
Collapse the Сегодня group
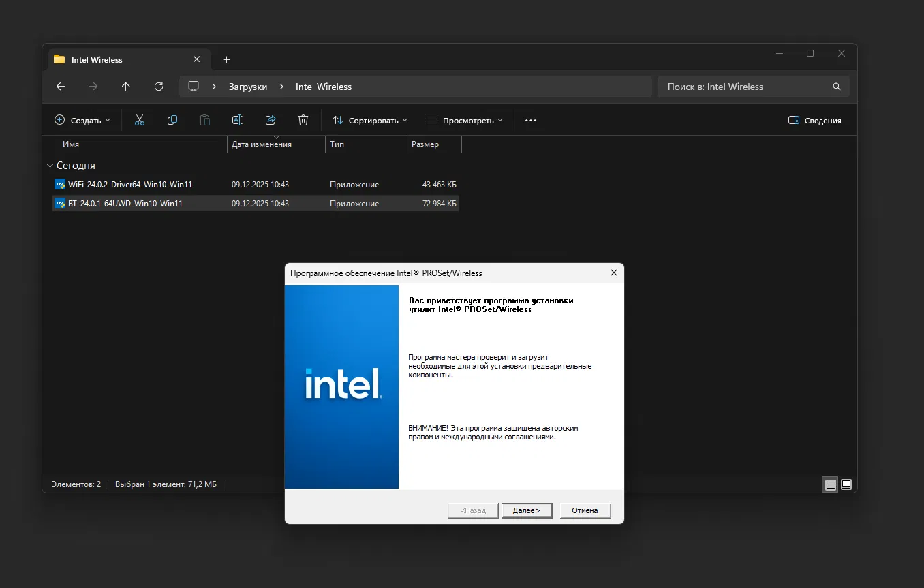click(x=49, y=165)
